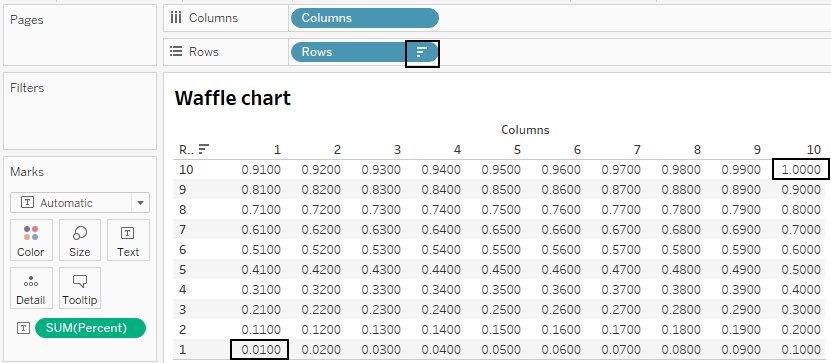Screen dimensions: 831x363
Task: Click the sort icon on Rows pill
Action: pyautogui.click(x=422, y=52)
